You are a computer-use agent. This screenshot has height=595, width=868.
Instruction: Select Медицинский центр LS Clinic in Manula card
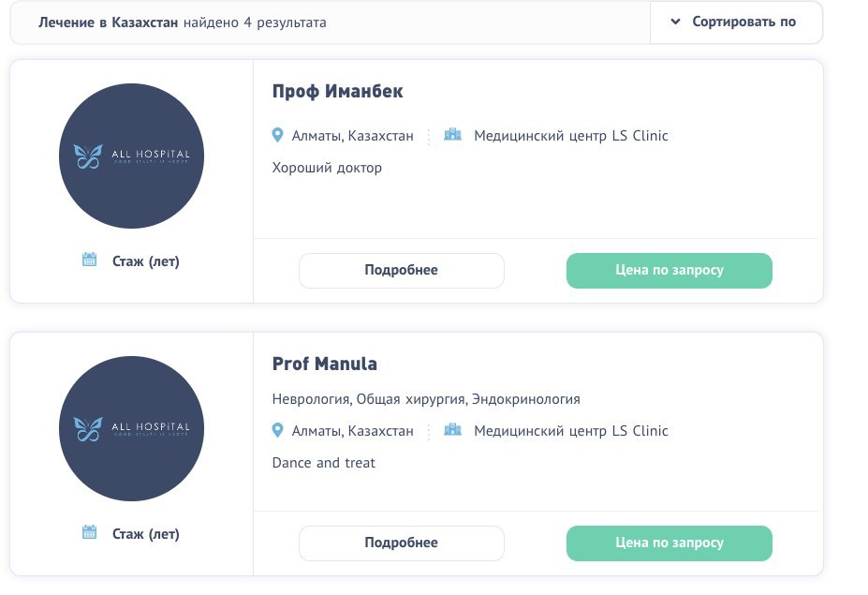click(571, 431)
